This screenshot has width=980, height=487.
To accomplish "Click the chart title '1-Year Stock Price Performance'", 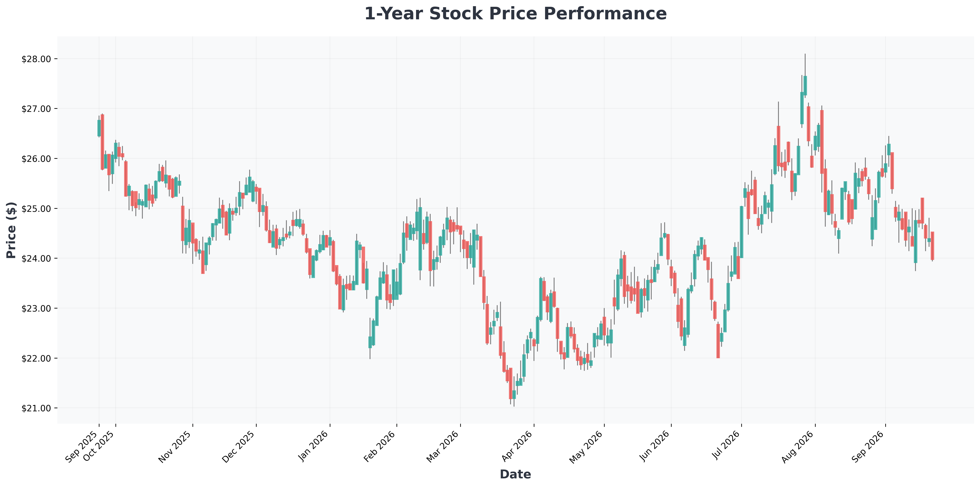I will click(x=515, y=14).
